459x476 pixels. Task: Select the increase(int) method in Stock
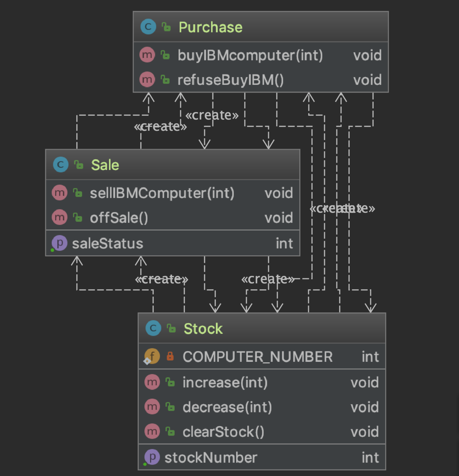click(x=225, y=382)
